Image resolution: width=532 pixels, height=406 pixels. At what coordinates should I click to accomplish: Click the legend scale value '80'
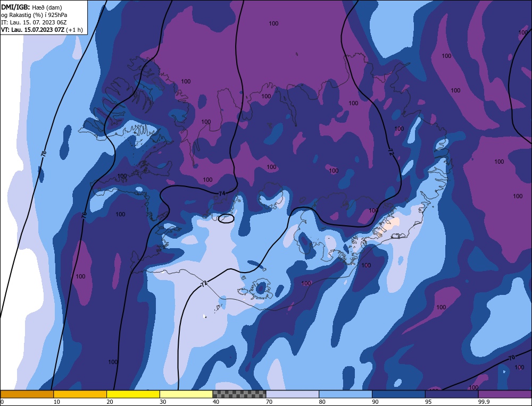(322, 402)
